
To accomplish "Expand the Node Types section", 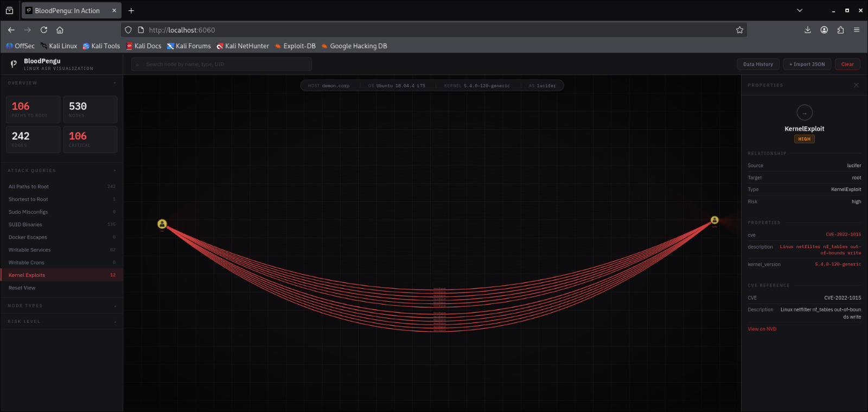I will tap(115, 306).
